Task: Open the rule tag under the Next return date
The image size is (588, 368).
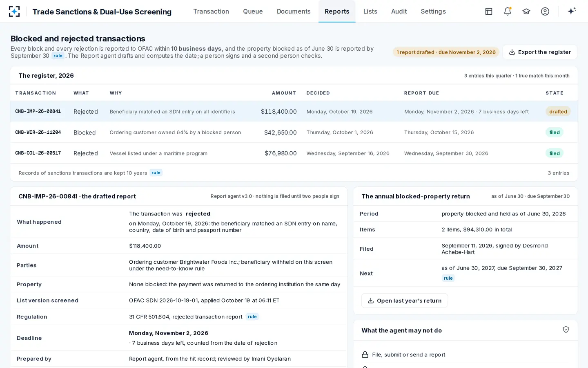Action: (x=448, y=278)
